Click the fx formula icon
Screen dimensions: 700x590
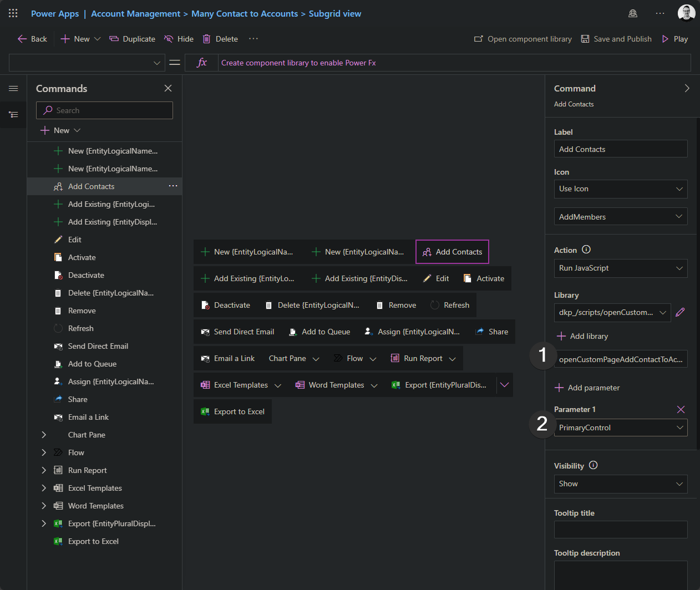coord(202,63)
